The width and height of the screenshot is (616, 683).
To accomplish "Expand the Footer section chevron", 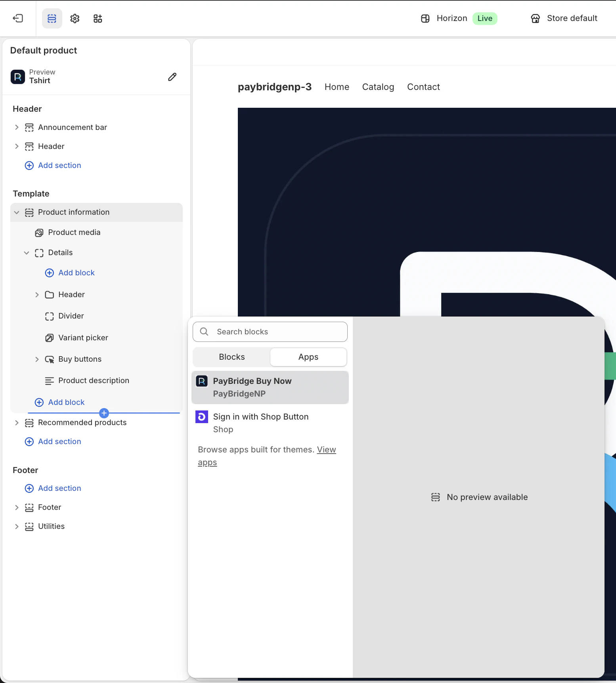I will (x=17, y=507).
